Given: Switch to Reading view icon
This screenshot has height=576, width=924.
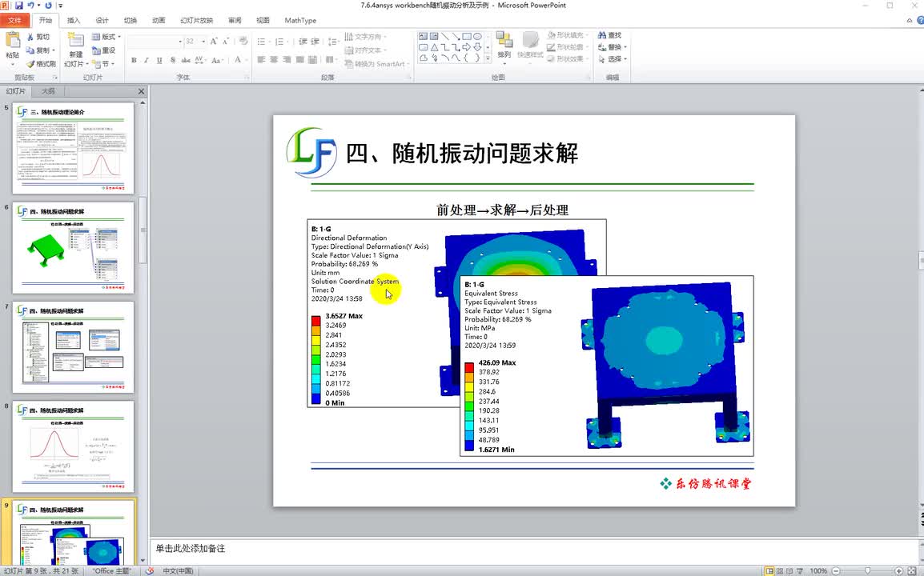Looking at the screenshot, I should [x=789, y=570].
